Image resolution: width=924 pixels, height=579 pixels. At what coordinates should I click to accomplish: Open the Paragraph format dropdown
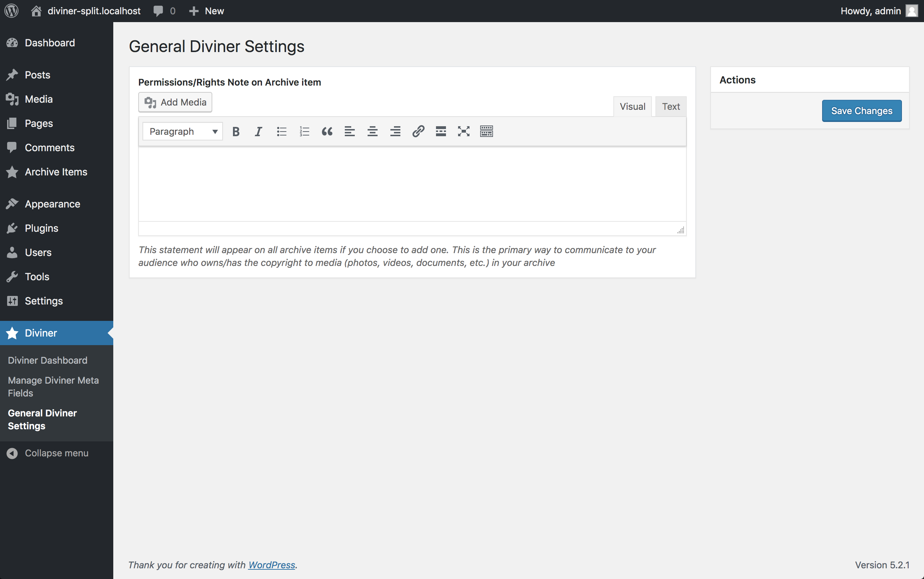[x=182, y=131]
